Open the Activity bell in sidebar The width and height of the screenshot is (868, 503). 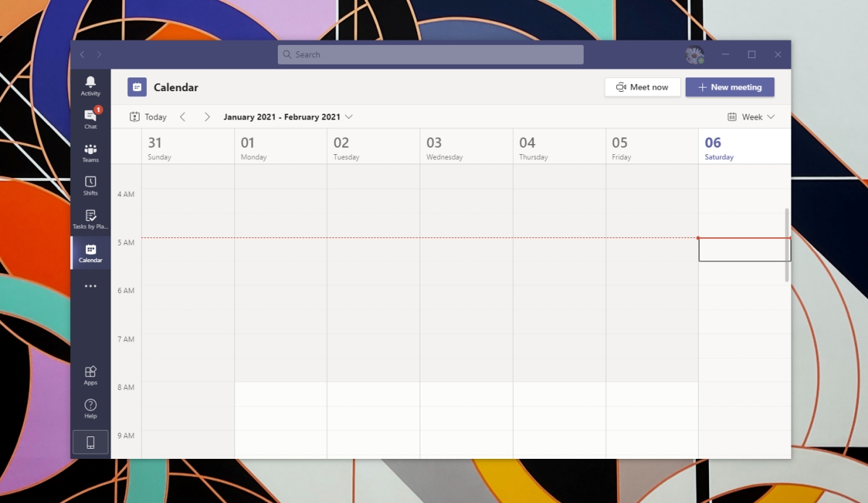[90, 85]
